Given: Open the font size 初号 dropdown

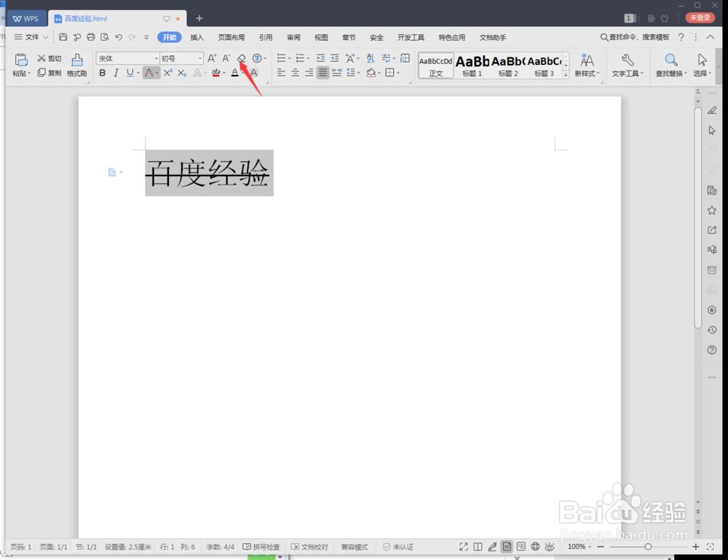Looking at the screenshot, I should [x=200, y=58].
